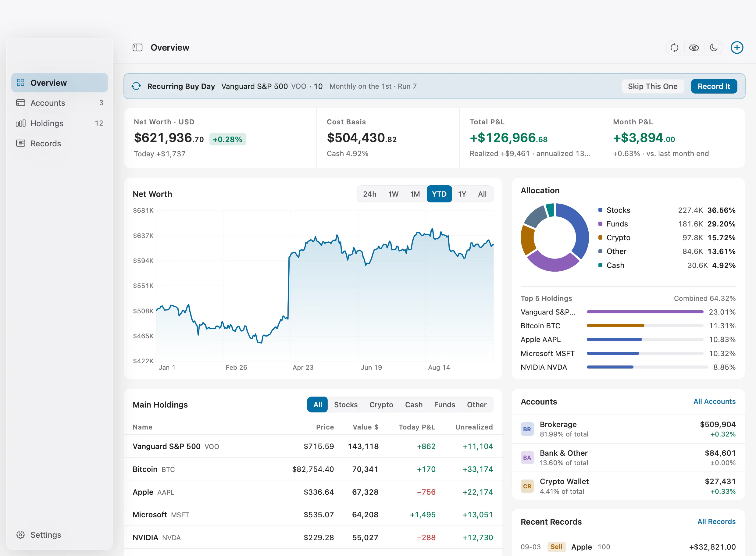The image size is (756, 556).
Task: Click the refresh sync icon in toolbar
Action: [x=674, y=48]
